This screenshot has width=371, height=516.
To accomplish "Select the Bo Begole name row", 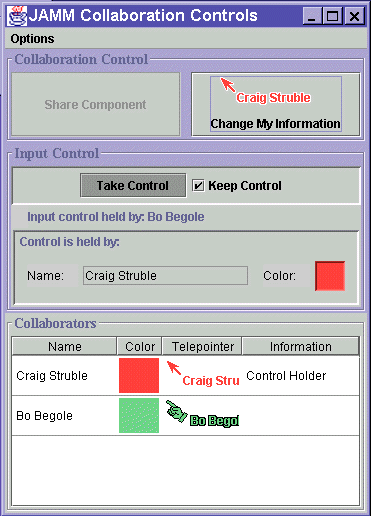I will pyautogui.click(x=186, y=416).
